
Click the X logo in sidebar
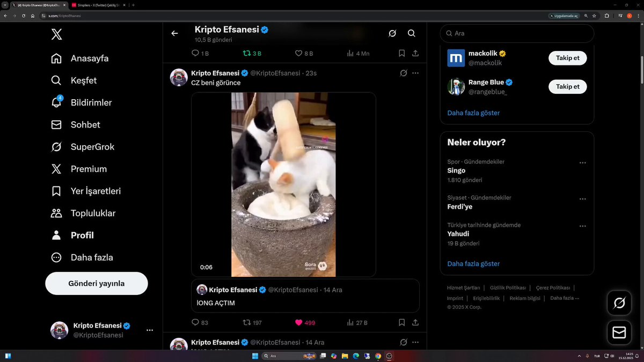coord(56,34)
